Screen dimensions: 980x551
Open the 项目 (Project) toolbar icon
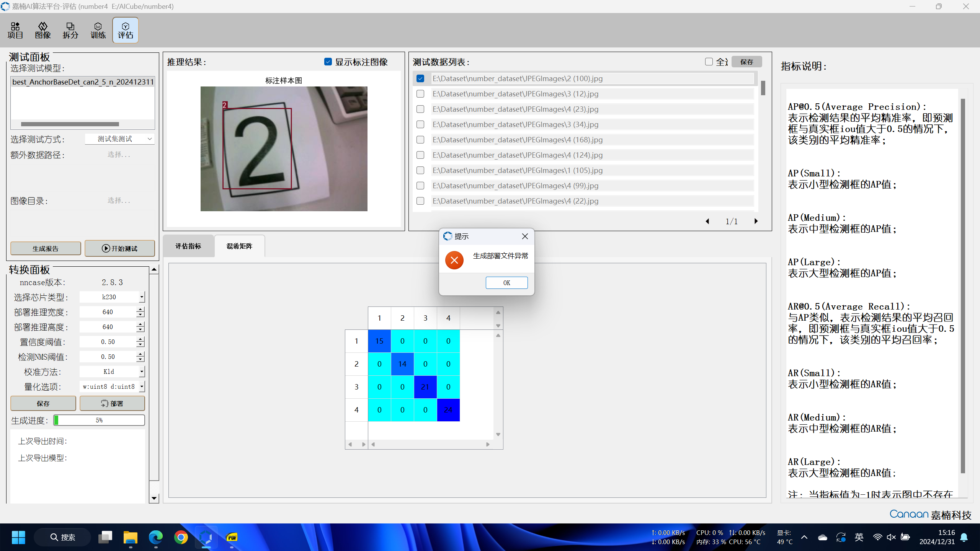pyautogui.click(x=15, y=30)
